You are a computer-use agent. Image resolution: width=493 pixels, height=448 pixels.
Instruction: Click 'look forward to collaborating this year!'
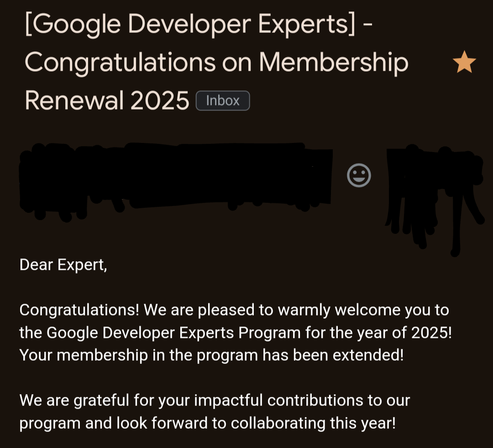pos(256,423)
